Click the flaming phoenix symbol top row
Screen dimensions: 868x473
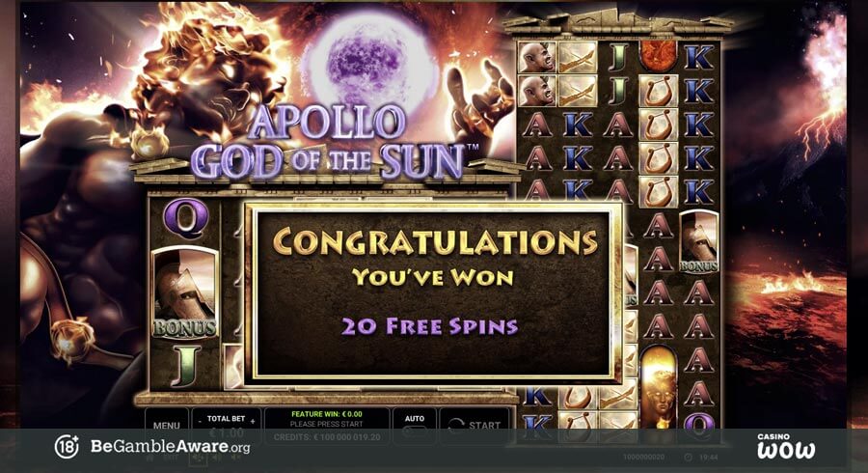658,55
